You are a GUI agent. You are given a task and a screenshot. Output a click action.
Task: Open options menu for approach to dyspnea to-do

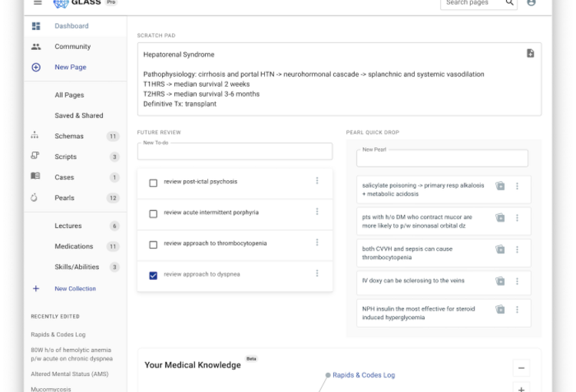[x=317, y=273]
